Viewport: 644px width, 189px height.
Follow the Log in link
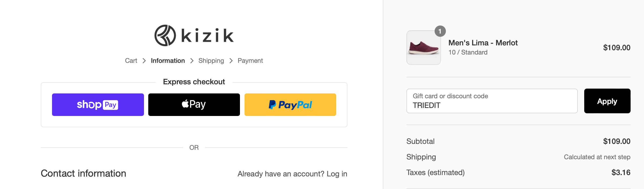click(x=337, y=174)
